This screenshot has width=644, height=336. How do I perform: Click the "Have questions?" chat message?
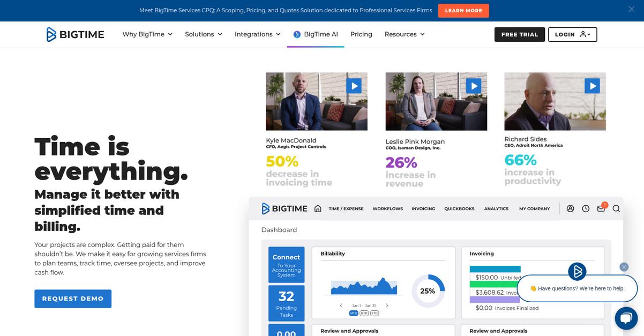click(x=578, y=288)
